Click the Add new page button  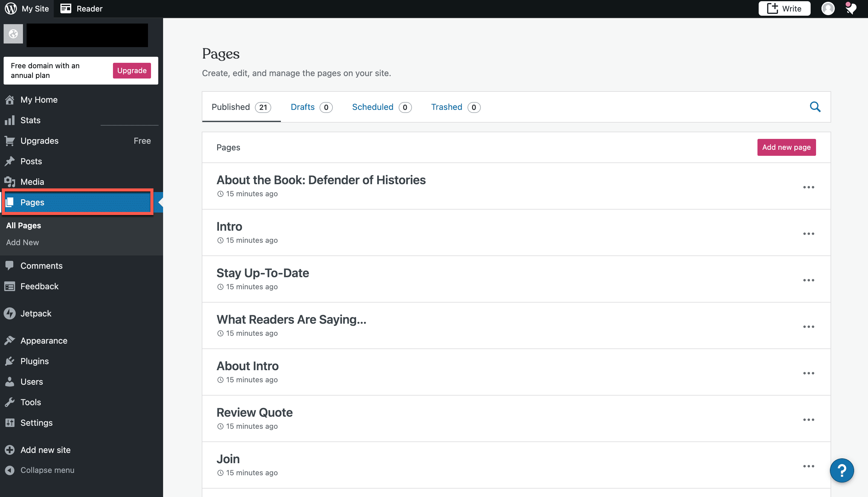pyautogui.click(x=786, y=147)
